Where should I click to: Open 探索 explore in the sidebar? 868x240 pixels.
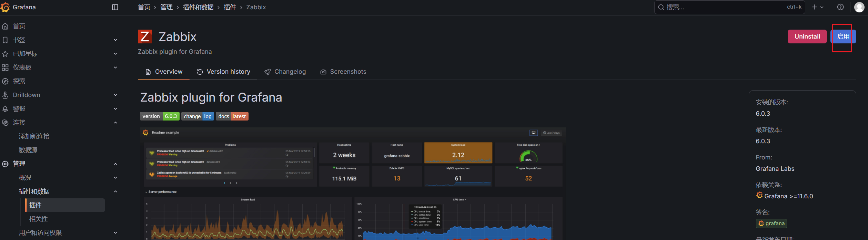(x=19, y=81)
